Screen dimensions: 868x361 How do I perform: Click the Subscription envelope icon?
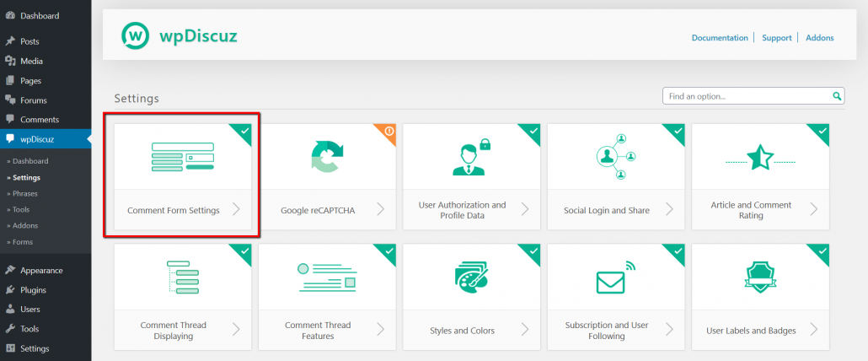click(615, 277)
